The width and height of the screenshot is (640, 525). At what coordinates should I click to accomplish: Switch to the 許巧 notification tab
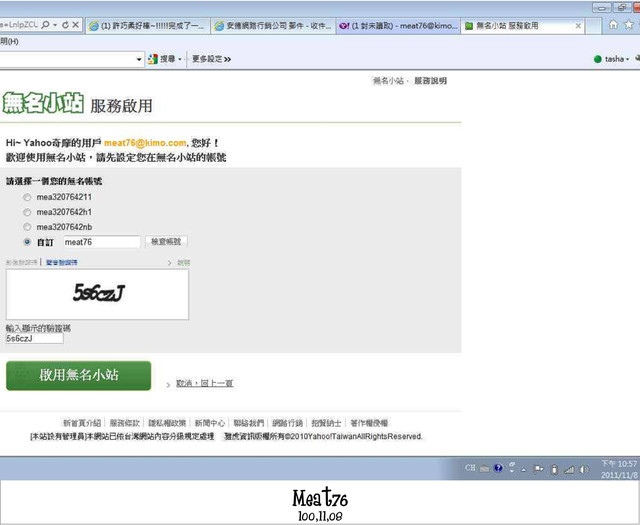147,26
